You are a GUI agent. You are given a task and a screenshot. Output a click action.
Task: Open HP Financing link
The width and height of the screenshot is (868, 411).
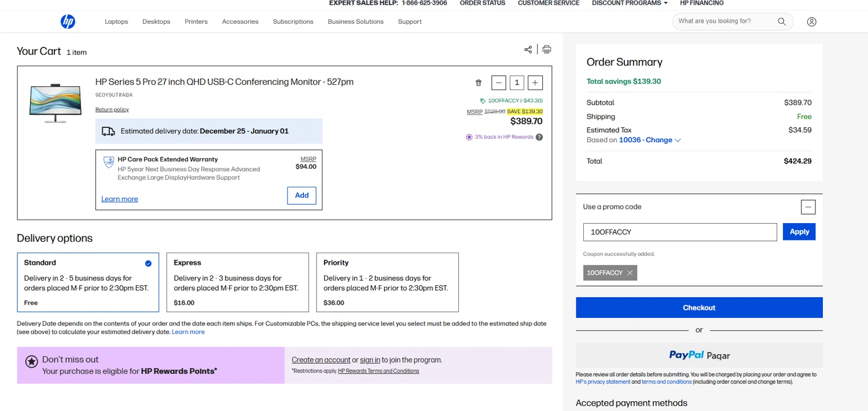(702, 3)
